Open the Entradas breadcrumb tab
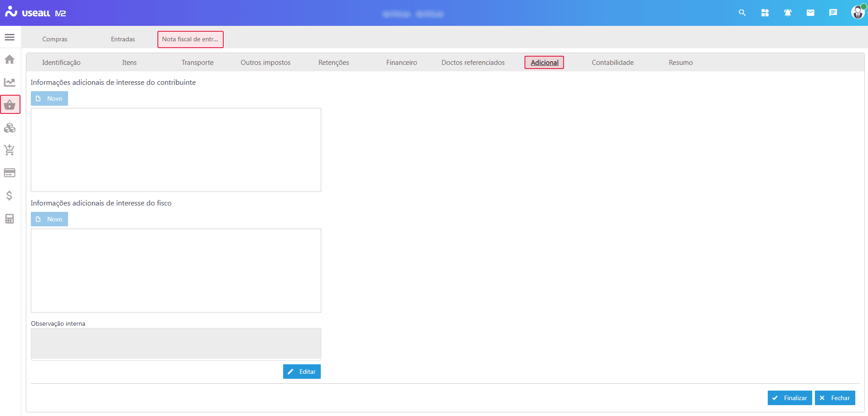This screenshot has height=416, width=868. (123, 39)
